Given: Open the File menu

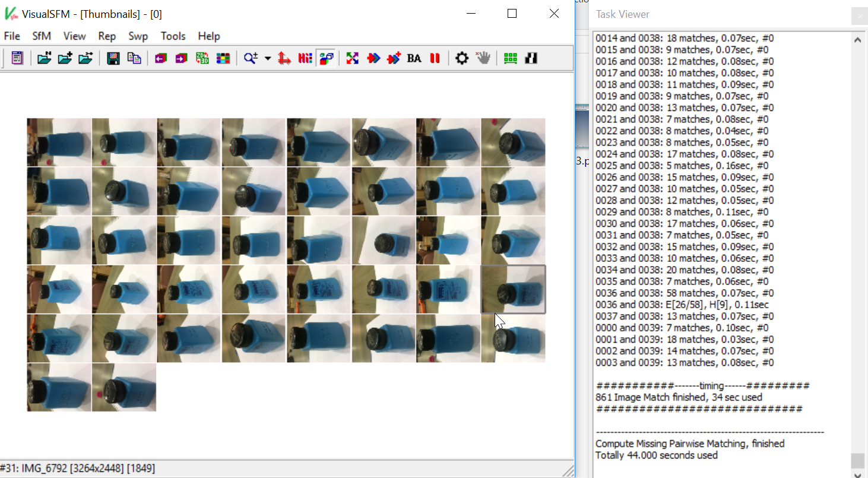Looking at the screenshot, I should pos(12,36).
